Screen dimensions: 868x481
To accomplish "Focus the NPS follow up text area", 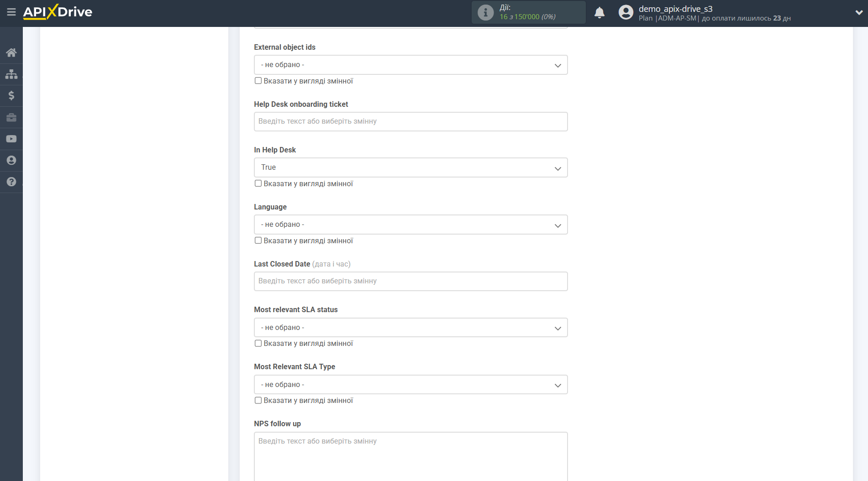I will (410, 456).
